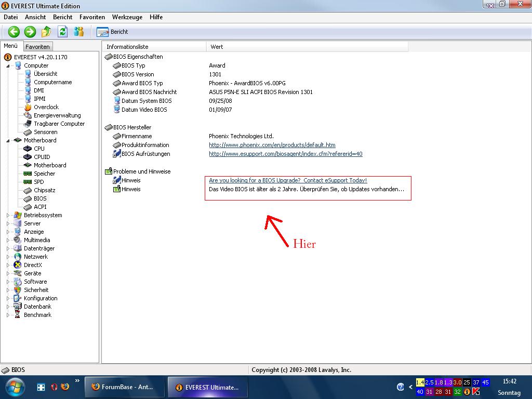
Task: Click the Firefox quick launch icon
Action: [x=65, y=387]
